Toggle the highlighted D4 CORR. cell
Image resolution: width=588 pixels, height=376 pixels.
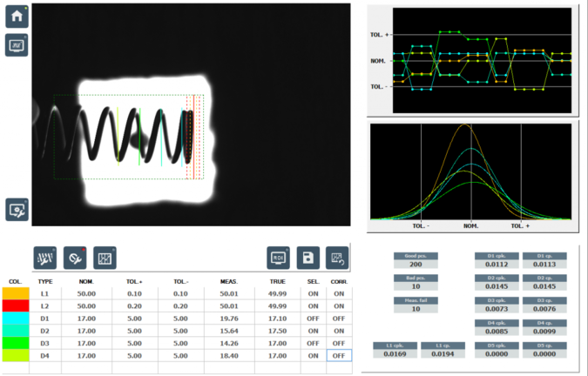pos(339,355)
